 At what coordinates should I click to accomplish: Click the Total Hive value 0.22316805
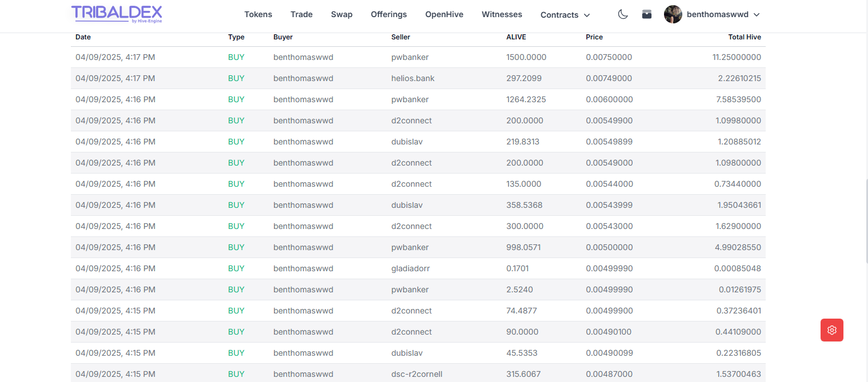tap(739, 353)
